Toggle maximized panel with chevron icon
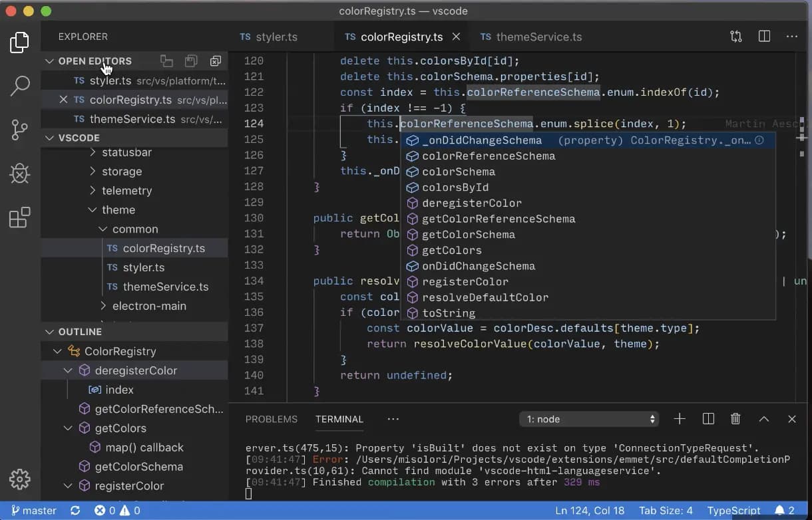812x520 pixels. [x=764, y=419]
